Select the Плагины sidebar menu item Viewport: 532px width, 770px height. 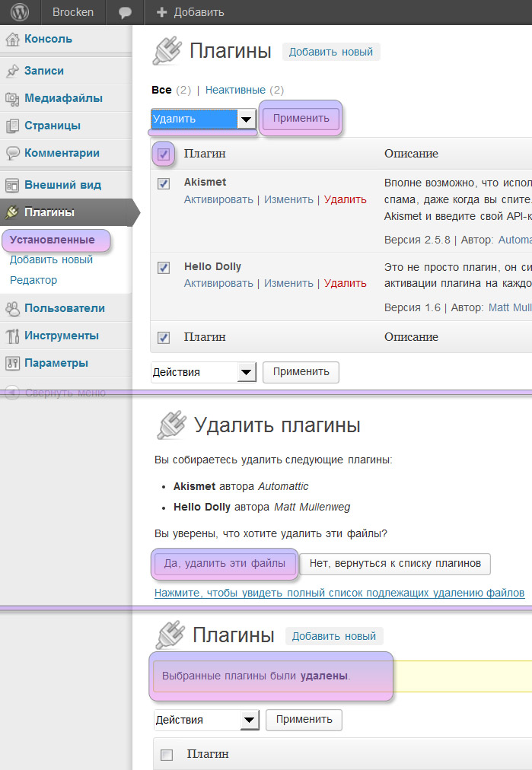pos(49,212)
